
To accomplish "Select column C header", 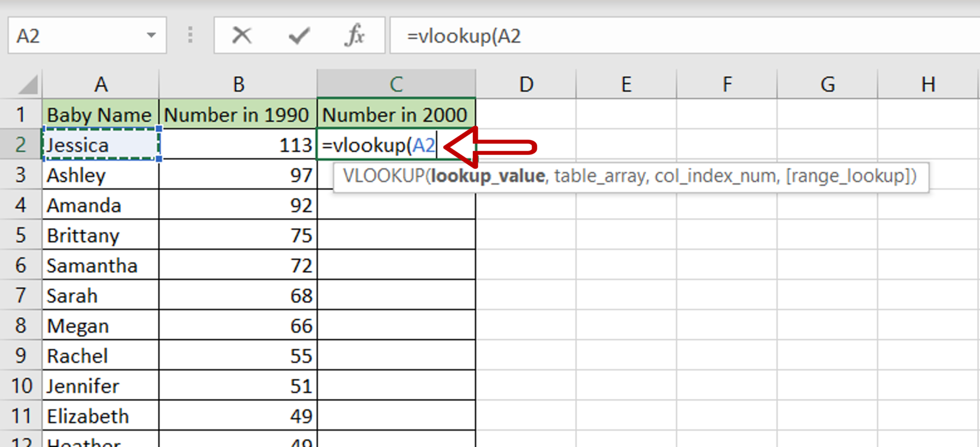I will coord(396,84).
